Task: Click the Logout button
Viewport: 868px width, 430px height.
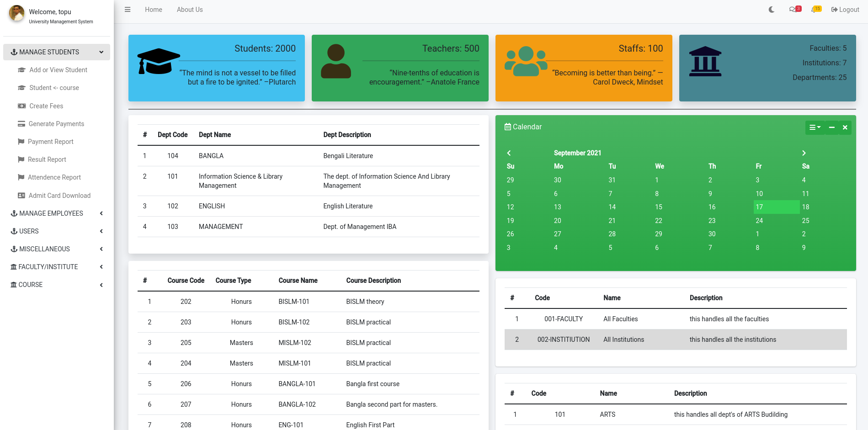Action: click(845, 9)
